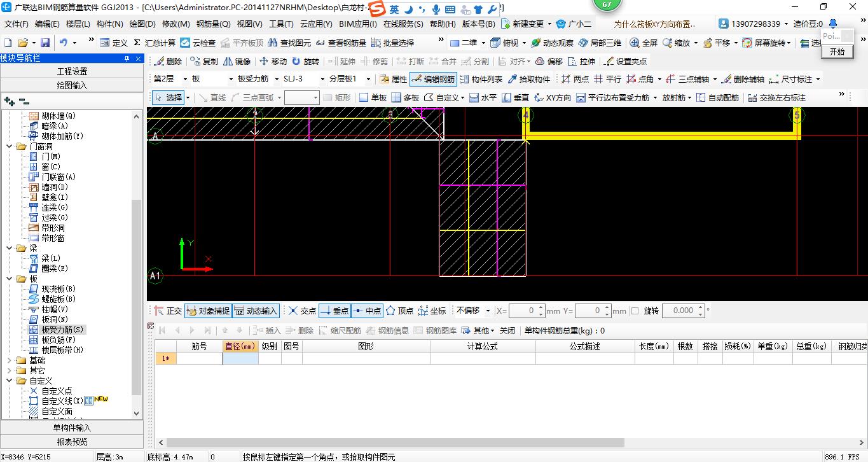868x462 pixels.
Task: Open 查看钢筋量 rebar quantity viewer
Action: (x=341, y=43)
